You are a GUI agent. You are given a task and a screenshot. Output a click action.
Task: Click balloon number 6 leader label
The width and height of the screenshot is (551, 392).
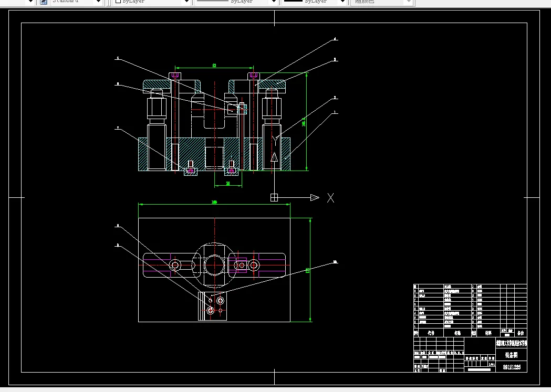click(x=118, y=84)
